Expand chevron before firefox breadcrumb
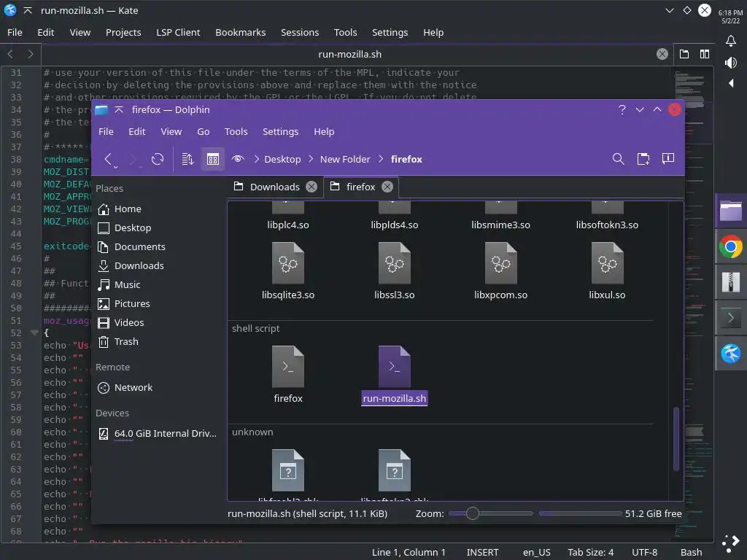Image resolution: width=747 pixels, height=560 pixels. pyautogui.click(x=381, y=159)
